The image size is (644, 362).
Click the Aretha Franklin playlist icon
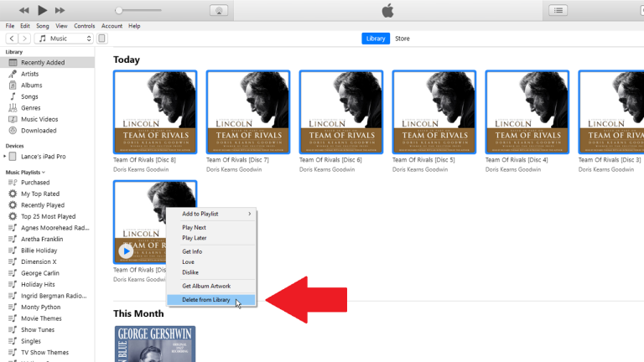pos(13,240)
